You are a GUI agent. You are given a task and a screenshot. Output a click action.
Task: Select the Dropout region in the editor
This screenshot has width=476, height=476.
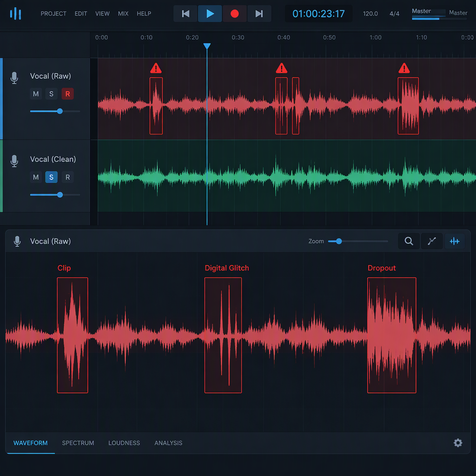tap(391, 335)
